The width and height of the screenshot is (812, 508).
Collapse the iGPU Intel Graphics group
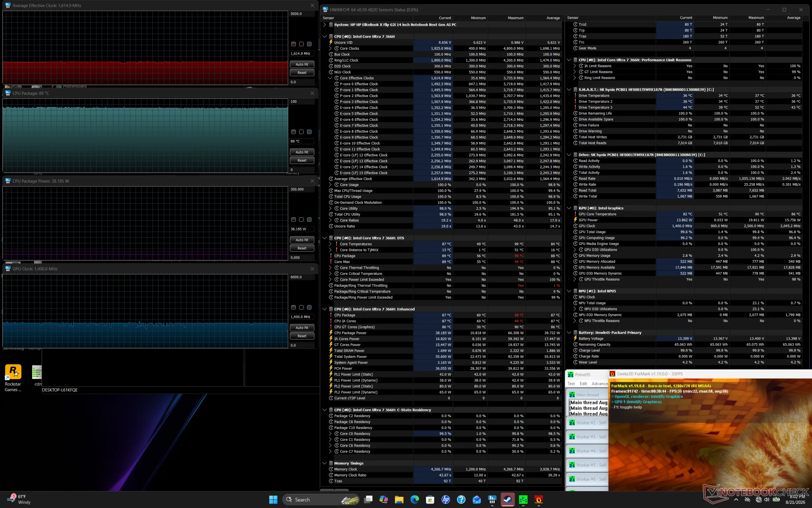pyautogui.click(x=569, y=208)
